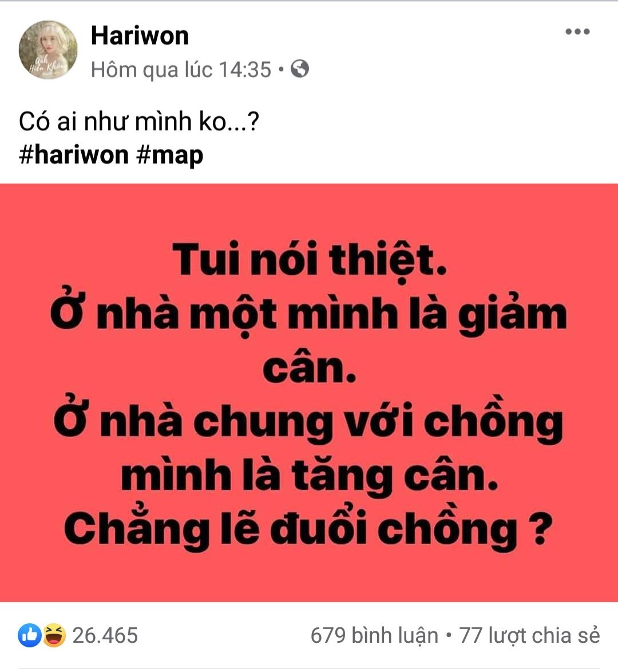Follow the #map hashtag
Viewport: 618px width, 672px height.
pyautogui.click(x=170, y=155)
